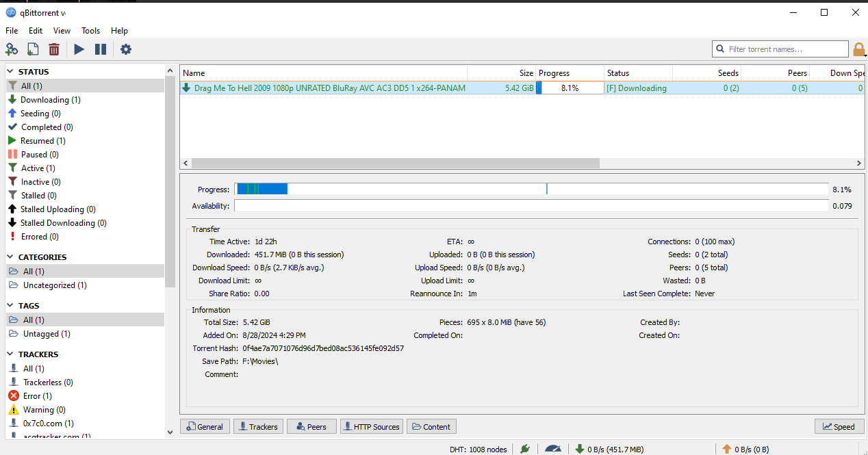Select All (1) under the CATEGORIES section
This screenshot has width=868, height=455.
click(86, 271)
